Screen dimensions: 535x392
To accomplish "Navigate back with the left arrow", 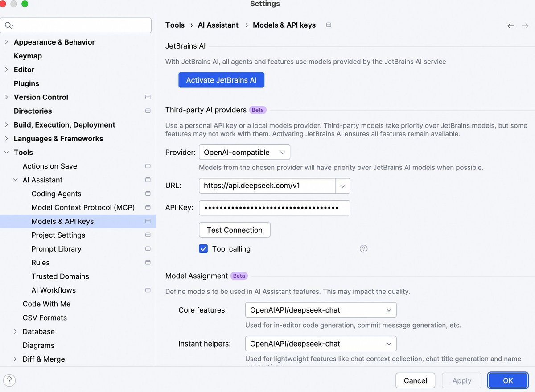I will pos(511,26).
